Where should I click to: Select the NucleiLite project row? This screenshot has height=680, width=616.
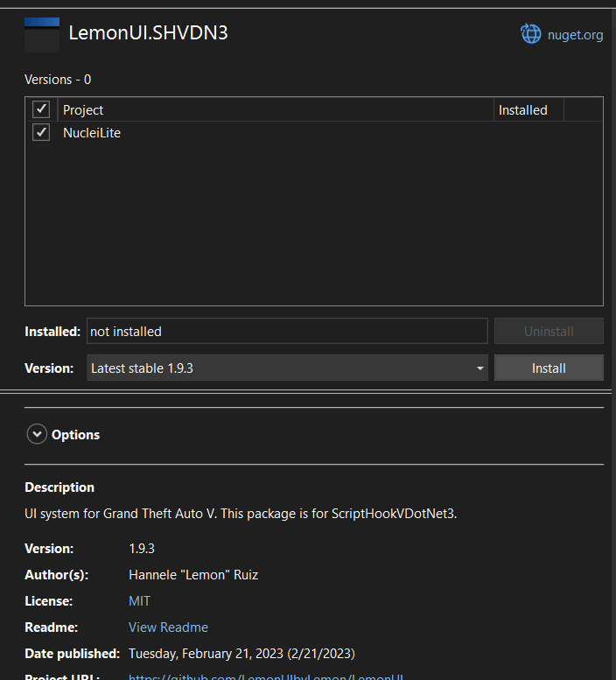(x=314, y=133)
